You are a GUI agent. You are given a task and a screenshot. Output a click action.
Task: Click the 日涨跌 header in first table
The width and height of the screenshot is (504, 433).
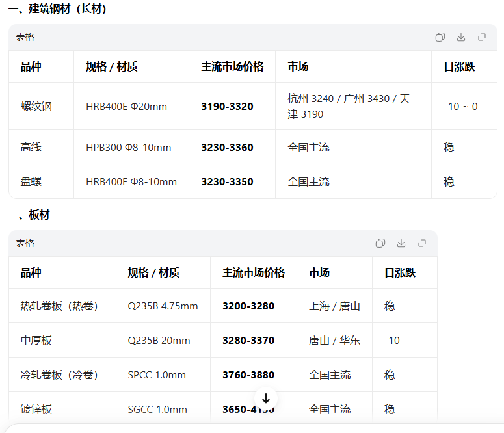point(459,66)
